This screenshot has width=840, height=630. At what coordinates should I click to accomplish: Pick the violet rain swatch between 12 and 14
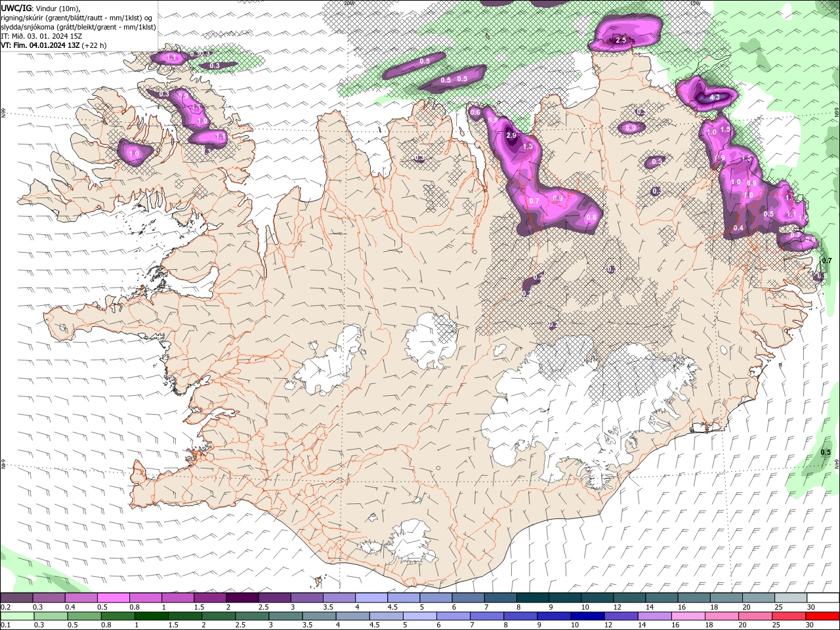coord(621,616)
